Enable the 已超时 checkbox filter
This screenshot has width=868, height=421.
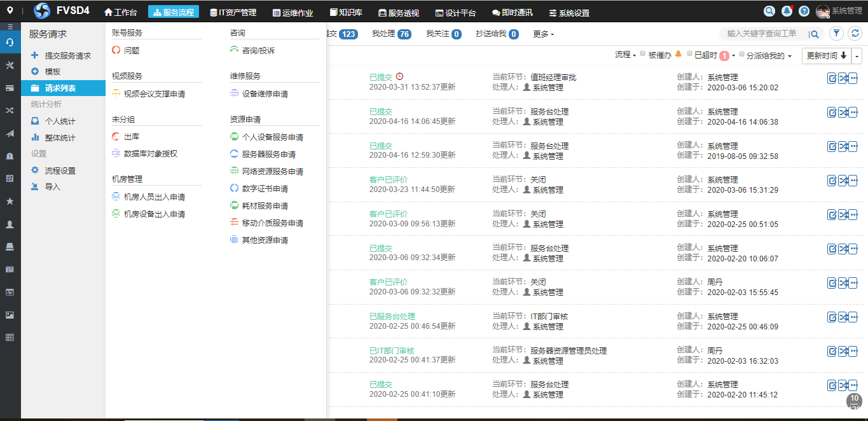(689, 55)
